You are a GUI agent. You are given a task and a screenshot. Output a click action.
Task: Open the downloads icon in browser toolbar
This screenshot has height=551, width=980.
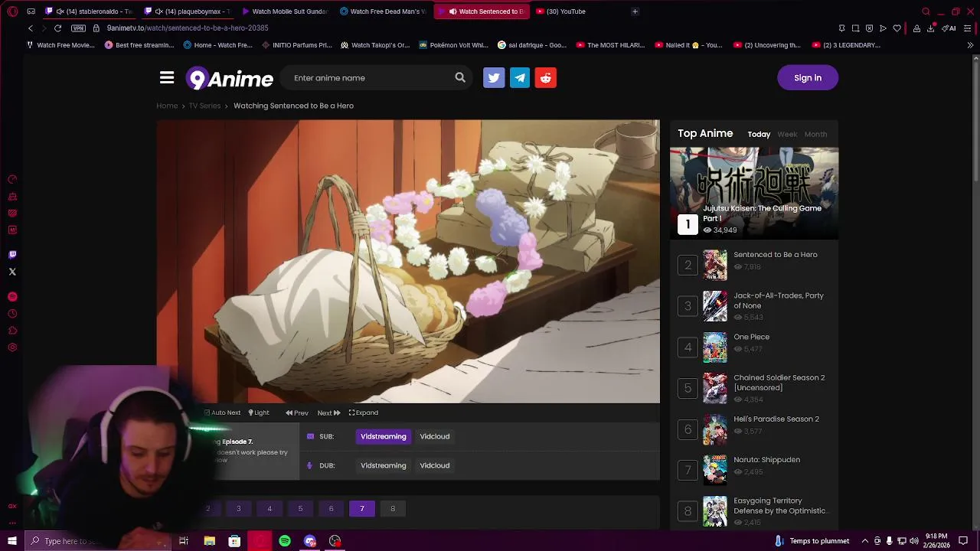[930, 28]
